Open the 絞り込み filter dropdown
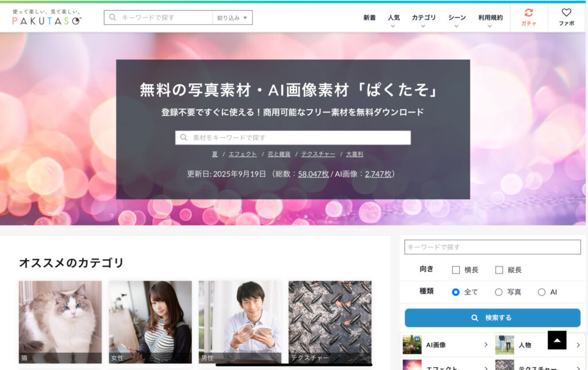This screenshot has width=588, height=370. click(232, 18)
